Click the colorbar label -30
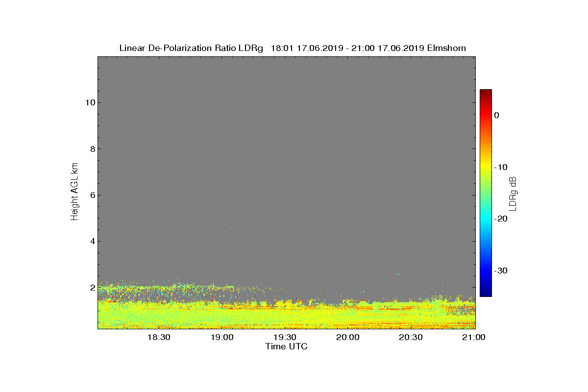 pos(501,271)
